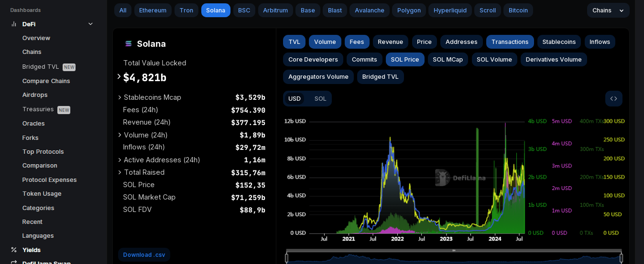Toggle Volume chart series
Image resolution: width=644 pixels, height=264 pixels.
325,42
